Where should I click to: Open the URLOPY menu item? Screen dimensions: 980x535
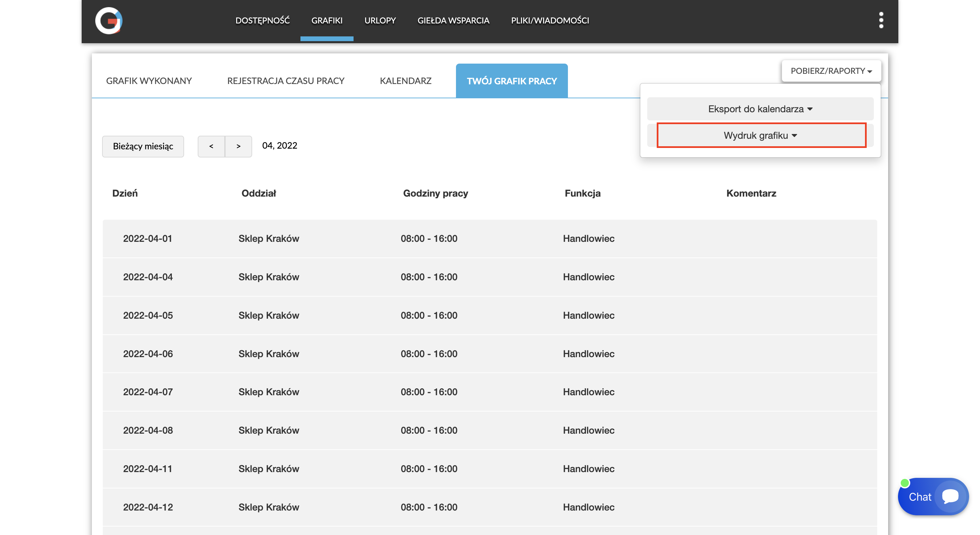click(380, 20)
